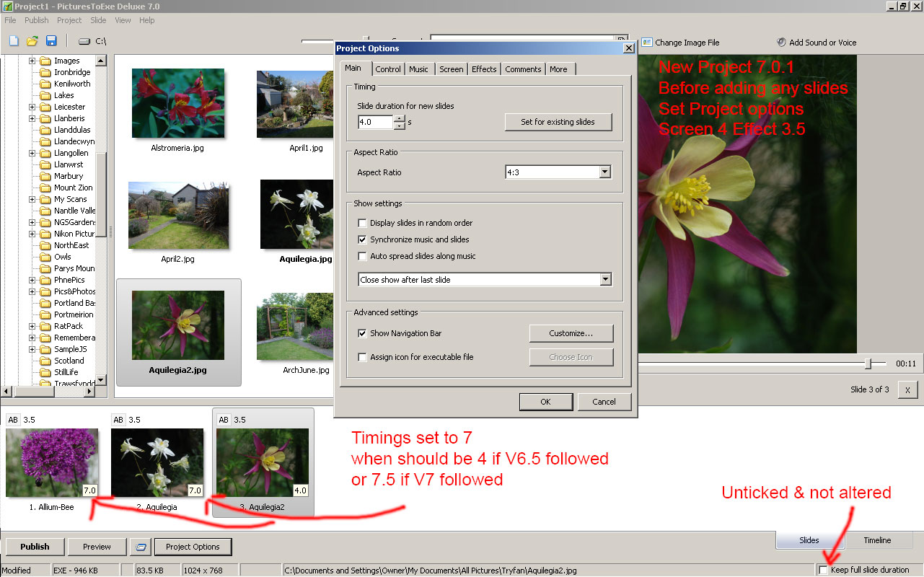Click the Save project floppy disk icon

[x=51, y=41]
